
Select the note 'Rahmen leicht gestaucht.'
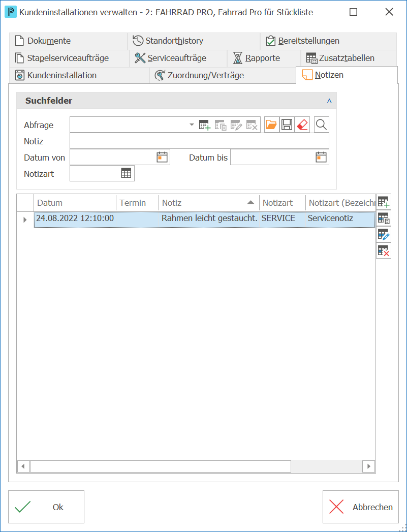coord(205,220)
